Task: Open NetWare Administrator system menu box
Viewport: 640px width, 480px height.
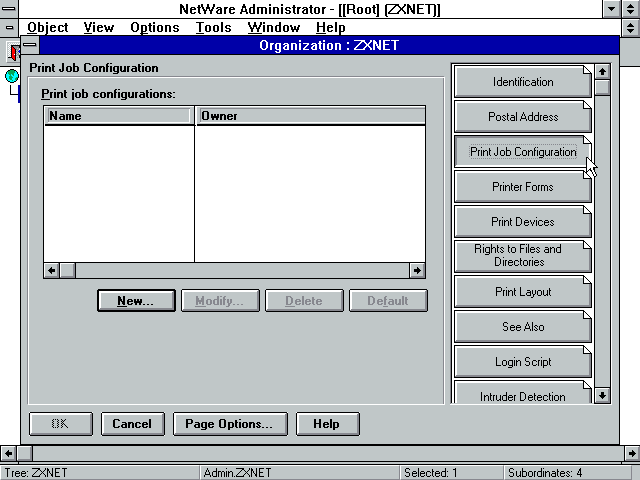Action: (x=9, y=9)
